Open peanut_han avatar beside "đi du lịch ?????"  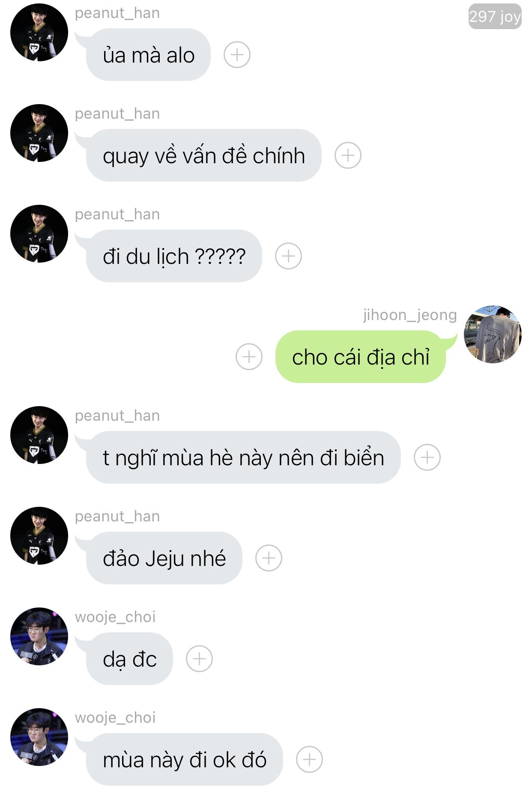pos(39,234)
